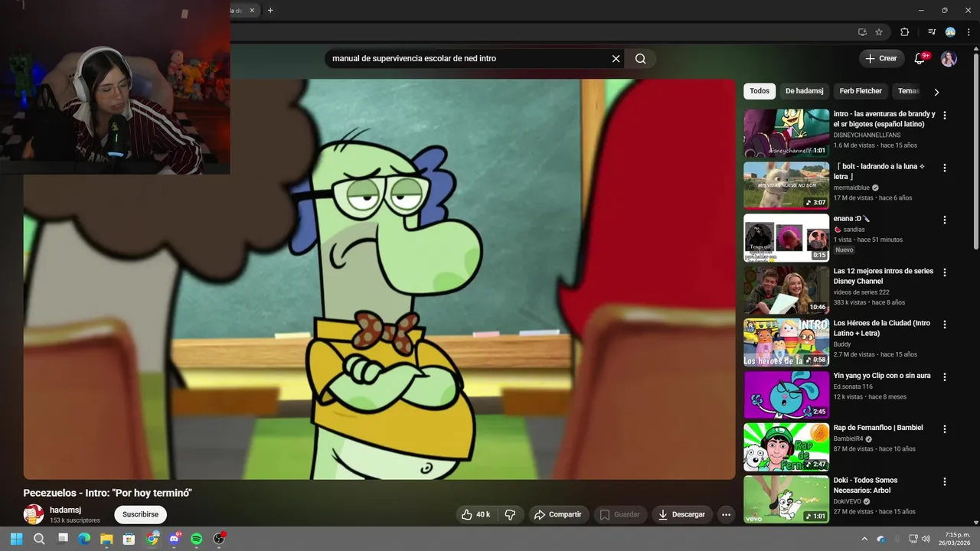The height and width of the screenshot is (551, 980).
Task: Click the Pecezuelos video player
Action: (x=379, y=279)
